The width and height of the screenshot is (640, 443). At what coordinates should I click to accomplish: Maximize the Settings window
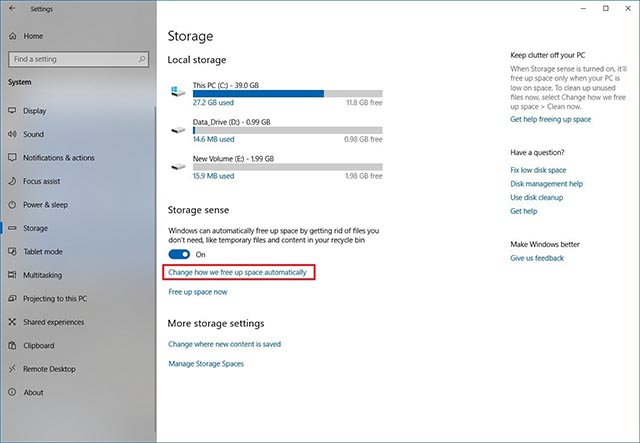(x=606, y=8)
